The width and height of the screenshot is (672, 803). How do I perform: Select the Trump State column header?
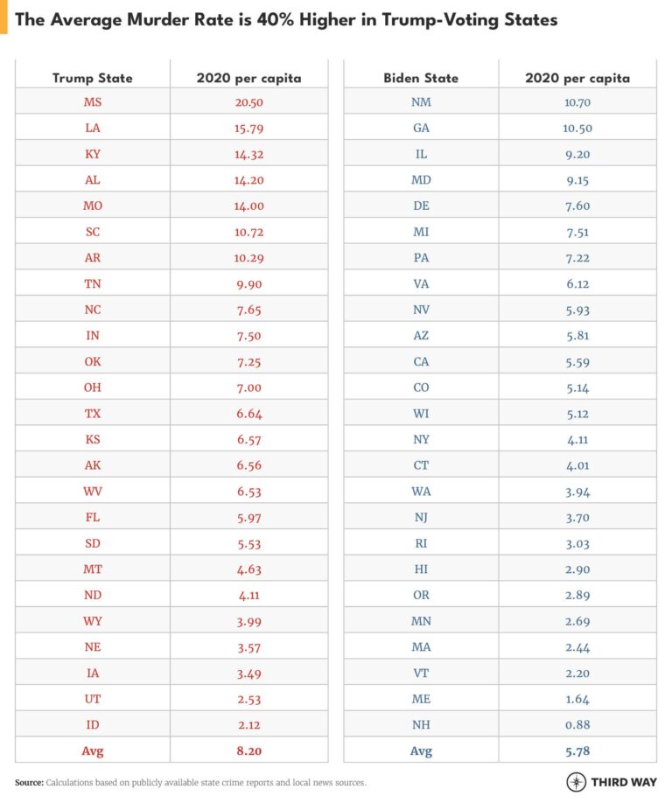[x=93, y=78]
